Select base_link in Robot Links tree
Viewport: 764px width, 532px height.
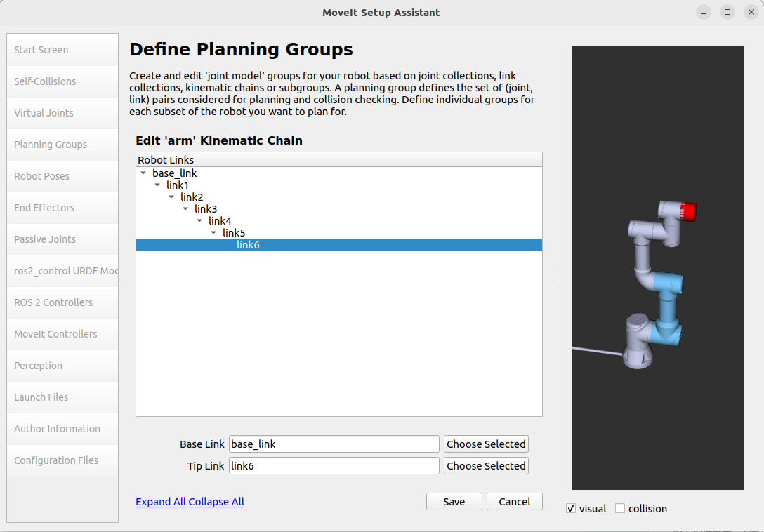174,173
